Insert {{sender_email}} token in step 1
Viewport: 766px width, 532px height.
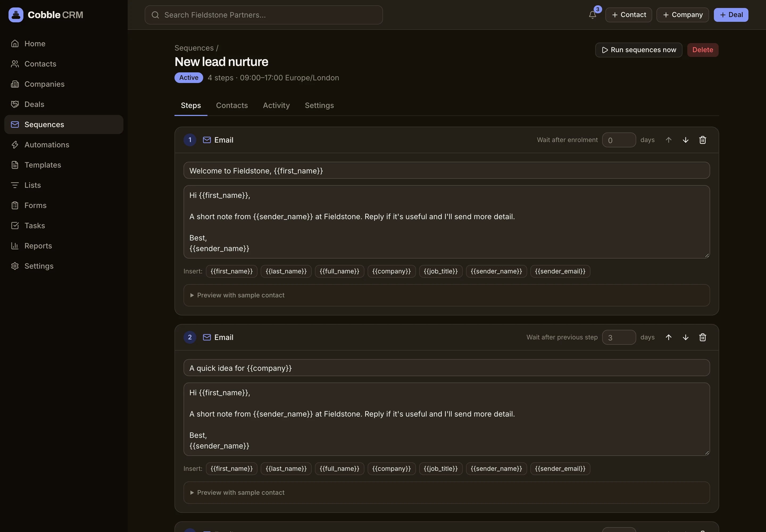pyautogui.click(x=560, y=271)
